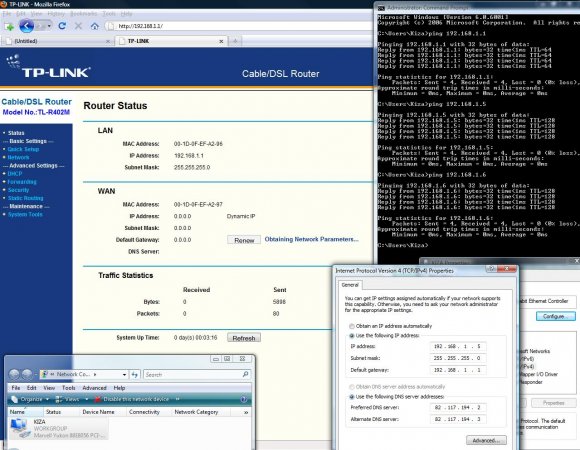580x450 pixels.
Task: Open Network settings in router sidebar
Action: click(x=18, y=157)
